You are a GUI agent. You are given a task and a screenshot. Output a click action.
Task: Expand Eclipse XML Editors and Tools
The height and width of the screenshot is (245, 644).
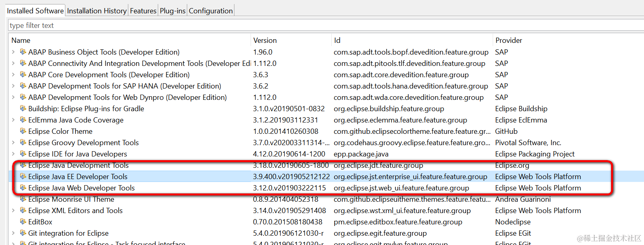[13, 210]
